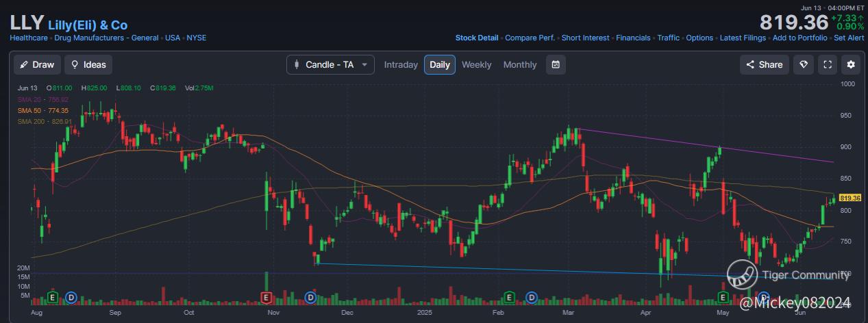
Task: Share the LLY chart
Action: pos(764,64)
